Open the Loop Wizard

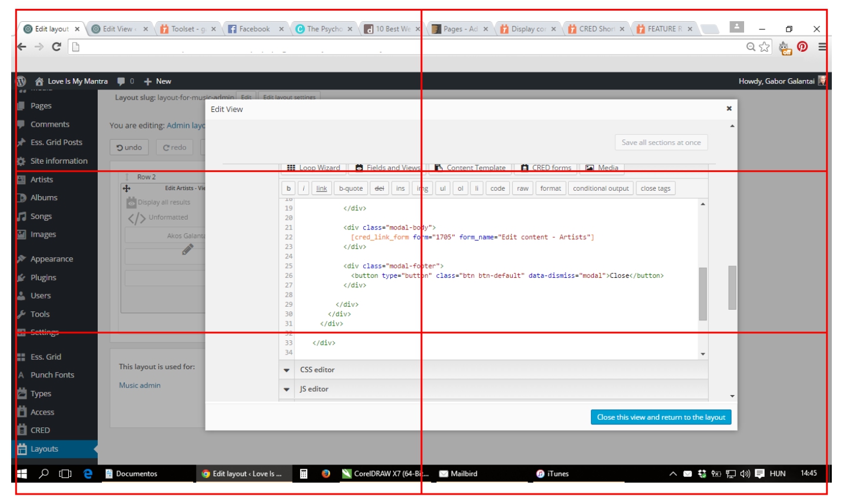(x=313, y=168)
